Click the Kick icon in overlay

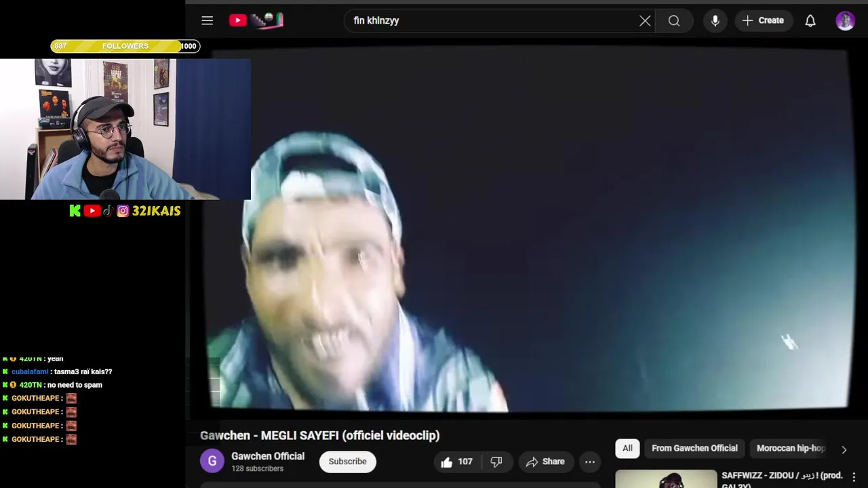(x=75, y=211)
